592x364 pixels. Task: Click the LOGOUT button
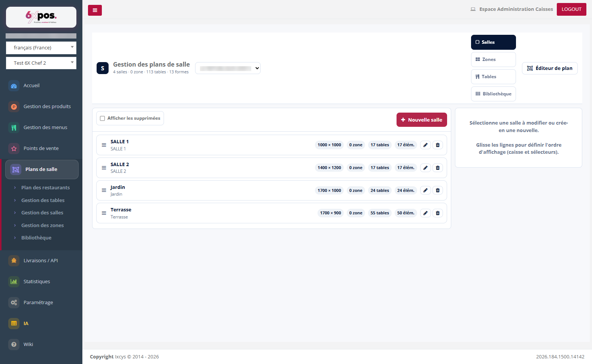[x=571, y=9]
